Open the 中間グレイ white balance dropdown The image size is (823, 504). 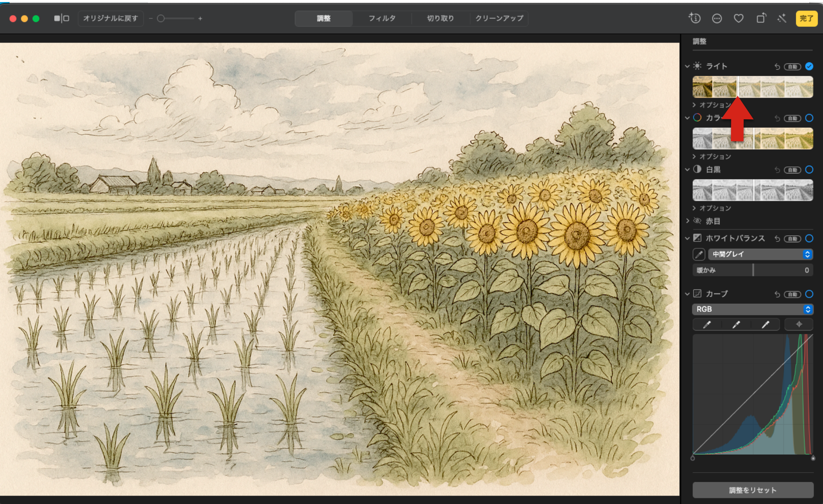coord(760,254)
